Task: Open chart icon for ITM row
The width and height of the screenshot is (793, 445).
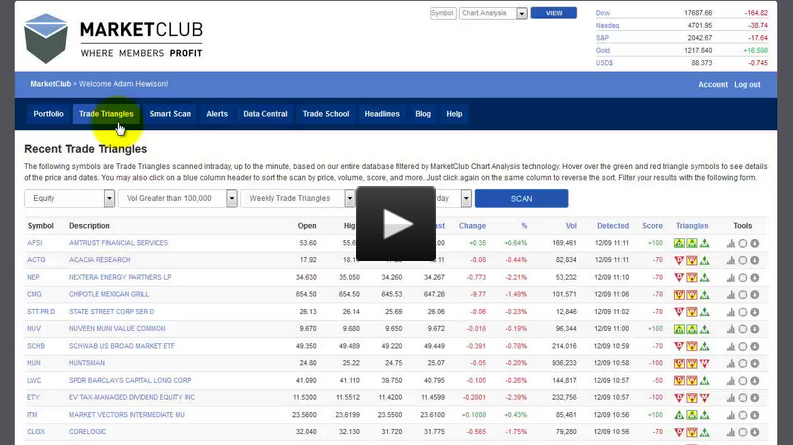Action: (x=731, y=415)
